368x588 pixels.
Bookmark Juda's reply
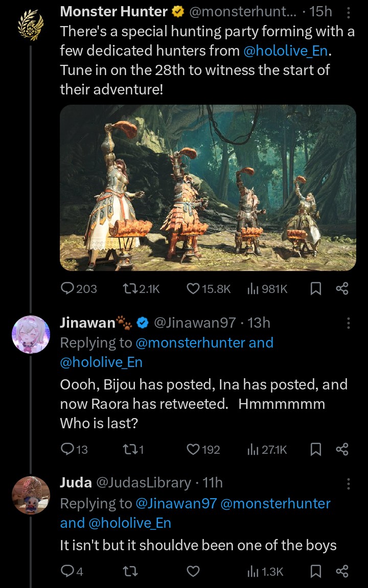pos(316,572)
